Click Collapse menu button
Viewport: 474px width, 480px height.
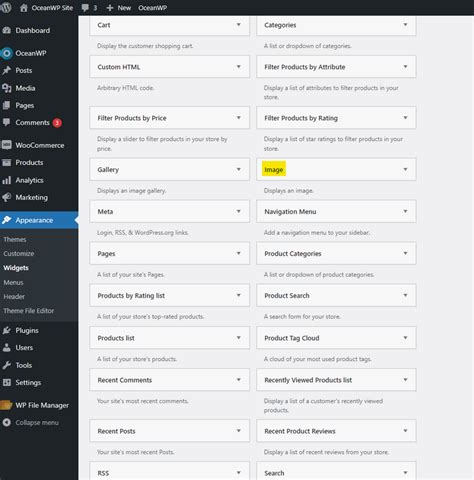(31, 422)
